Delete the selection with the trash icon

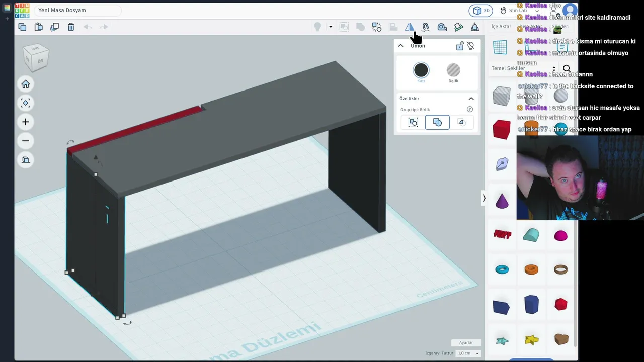point(71,27)
